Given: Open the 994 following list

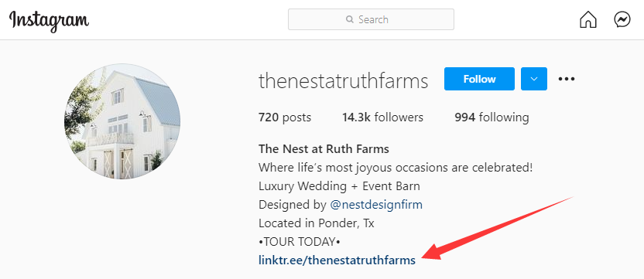Looking at the screenshot, I should point(492,117).
